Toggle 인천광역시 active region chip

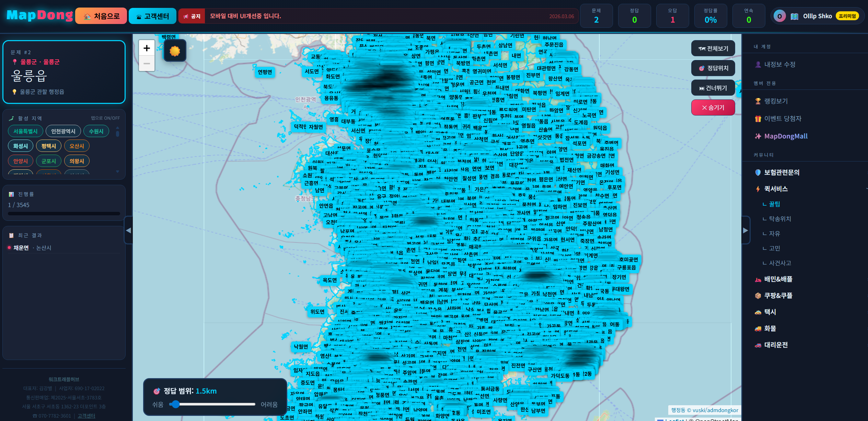(x=63, y=131)
